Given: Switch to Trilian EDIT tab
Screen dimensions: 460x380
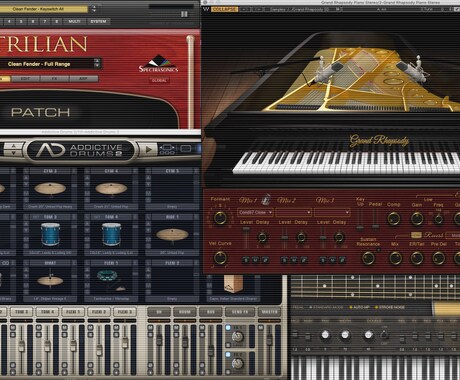Looking at the screenshot, I should [25, 79].
